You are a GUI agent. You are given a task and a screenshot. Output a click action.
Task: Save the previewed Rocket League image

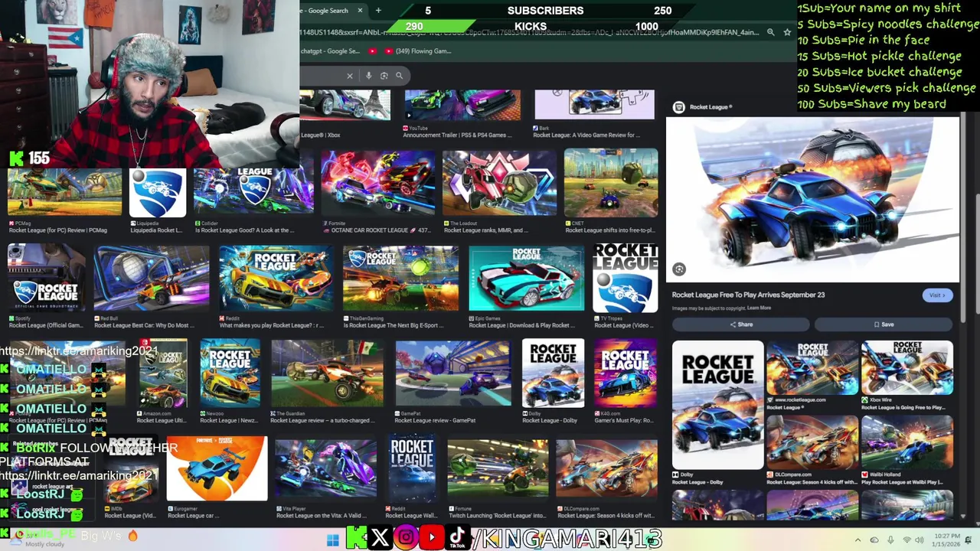click(x=884, y=324)
